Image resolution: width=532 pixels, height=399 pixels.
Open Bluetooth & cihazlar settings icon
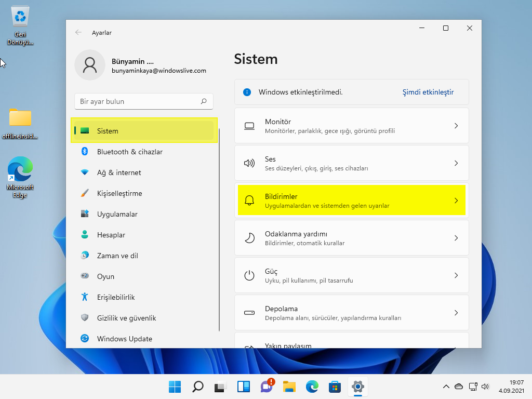pos(84,152)
